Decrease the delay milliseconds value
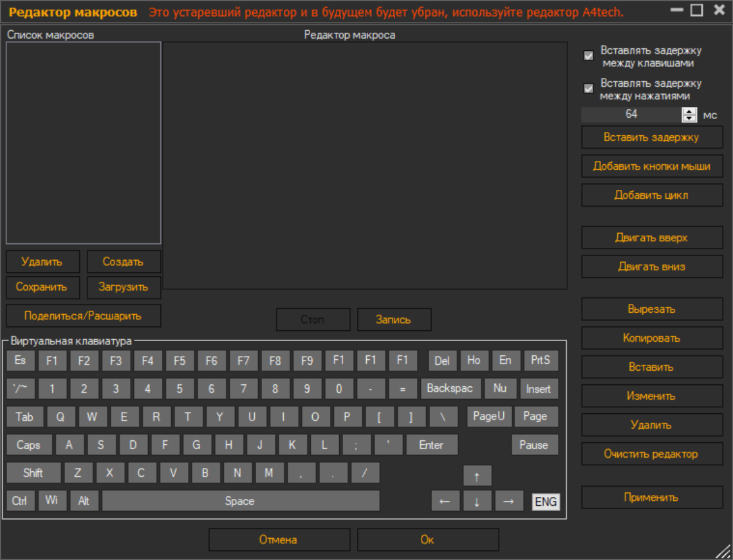 point(689,118)
